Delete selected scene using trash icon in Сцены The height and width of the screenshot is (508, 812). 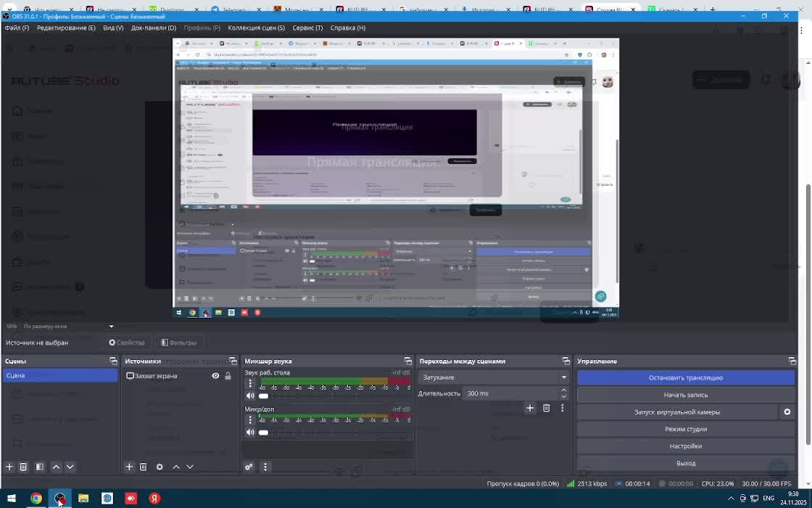(23, 467)
